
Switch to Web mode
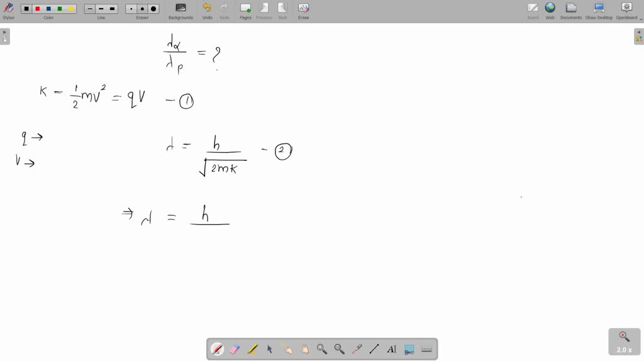tap(550, 10)
